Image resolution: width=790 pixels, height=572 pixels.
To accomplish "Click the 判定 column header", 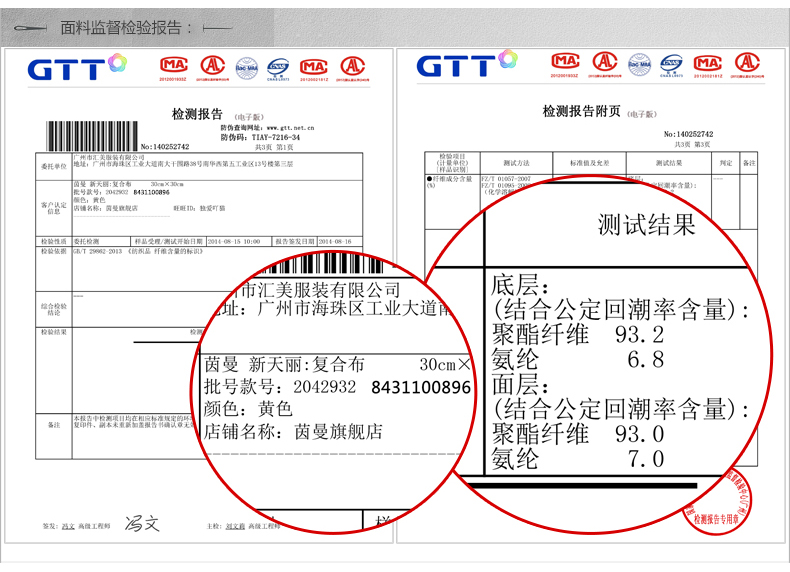I will point(726,163).
